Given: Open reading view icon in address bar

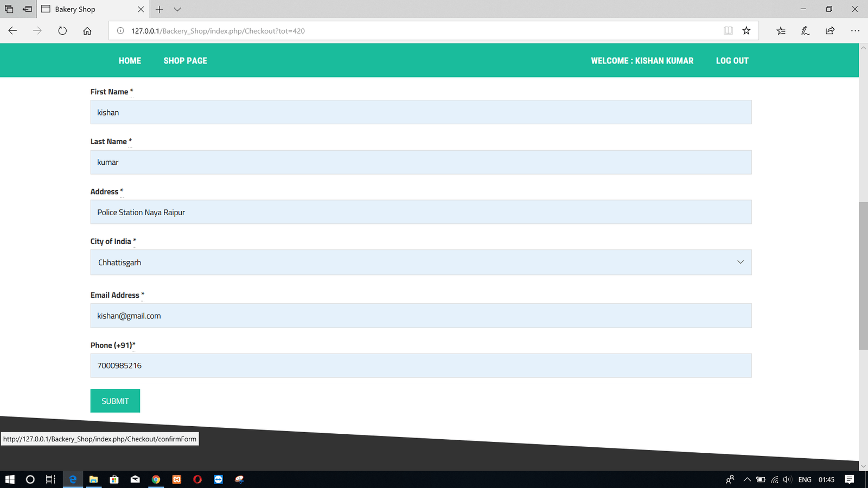Looking at the screenshot, I should (x=728, y=31).
